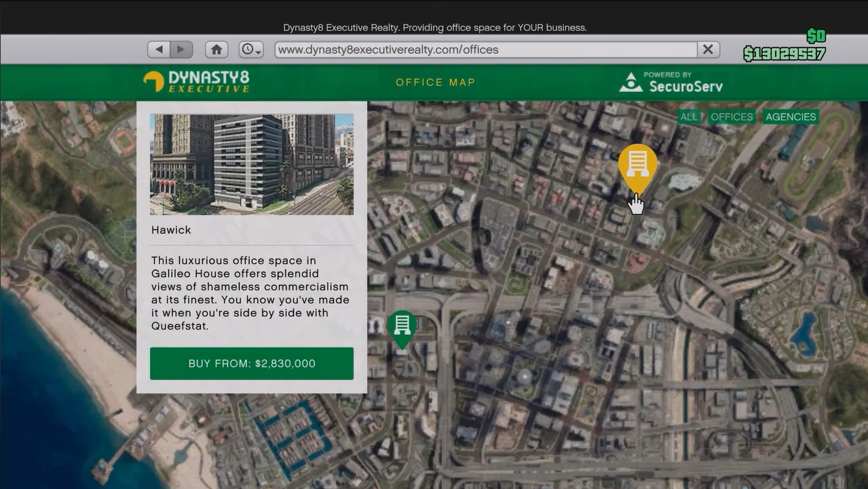Click the Hawick property title
868x489 pixels.
(x=171, y=230)
